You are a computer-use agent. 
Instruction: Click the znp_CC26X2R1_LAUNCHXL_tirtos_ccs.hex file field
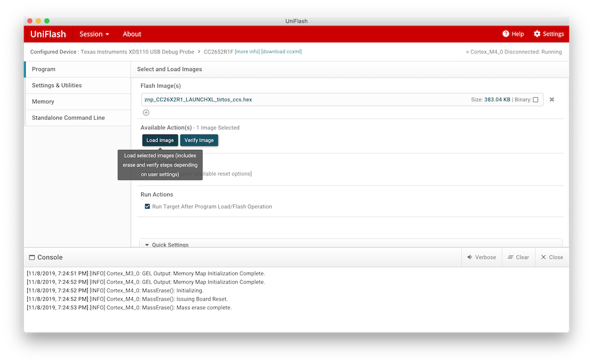(342, 100)
